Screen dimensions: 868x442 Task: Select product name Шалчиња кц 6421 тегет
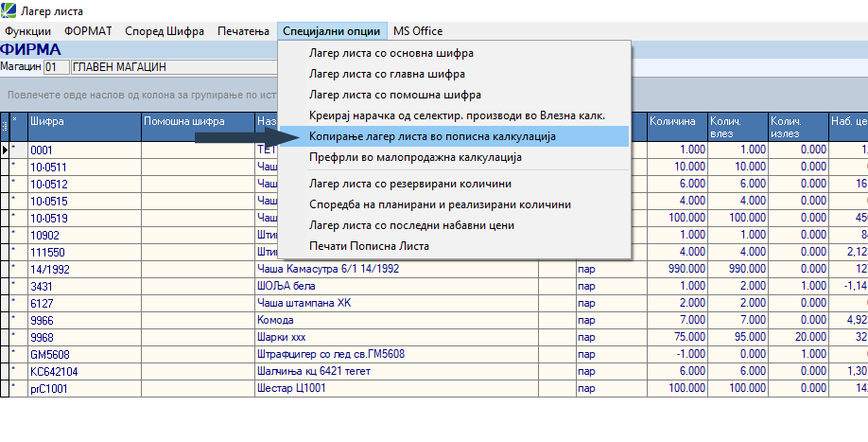(x=396, y=372)
